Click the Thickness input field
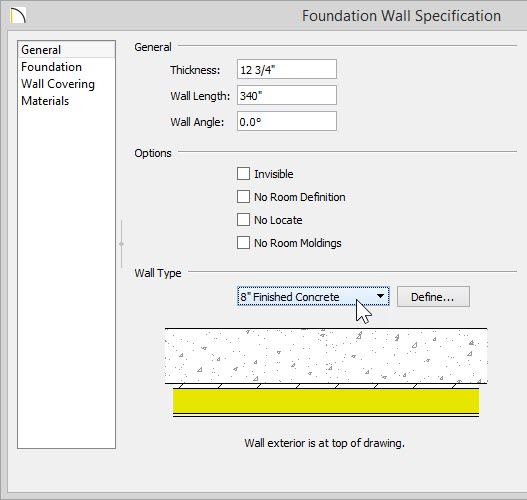 (287, 69)
